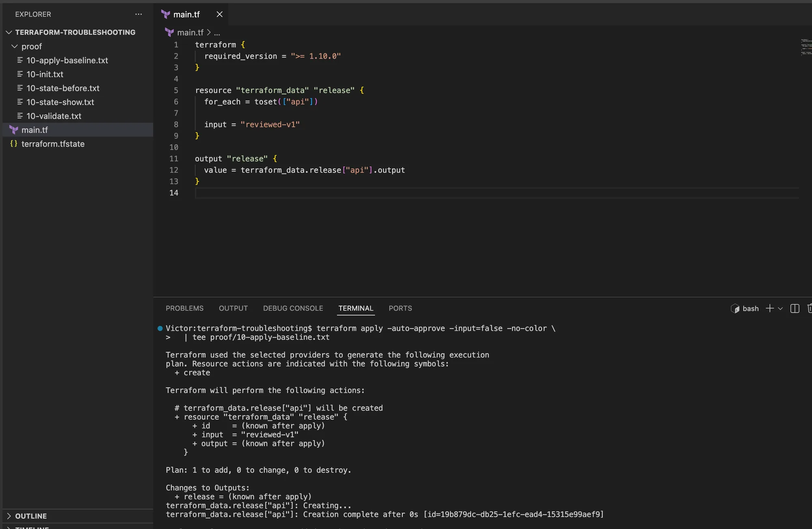Image resolution: width=812 pixels, height=529 pixels.
Task: Place cursor on empty line 14
Action: tap(497, 193)
